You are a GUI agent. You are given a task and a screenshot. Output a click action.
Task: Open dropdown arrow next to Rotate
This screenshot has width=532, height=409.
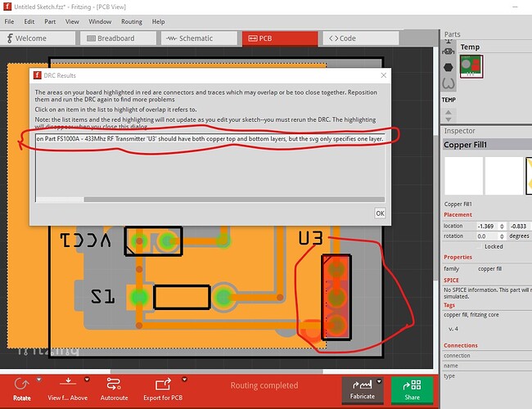pyautogui.click(x=38, y=380)
